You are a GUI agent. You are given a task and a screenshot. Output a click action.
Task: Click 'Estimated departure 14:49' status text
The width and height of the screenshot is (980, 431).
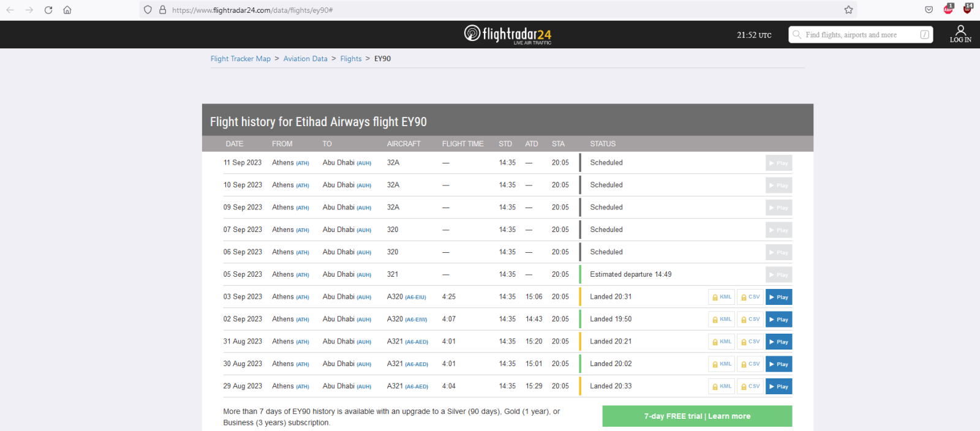pos(631,274)
